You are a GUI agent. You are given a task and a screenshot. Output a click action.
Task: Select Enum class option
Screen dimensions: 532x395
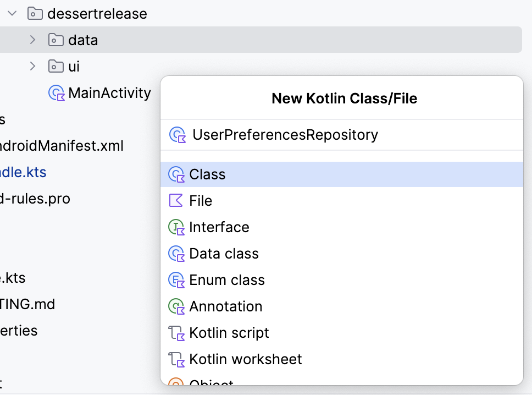pyautogui.click(x=226, y=280)
